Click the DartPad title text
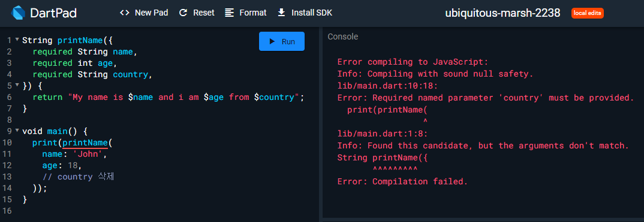 click(x=53, y=13)
